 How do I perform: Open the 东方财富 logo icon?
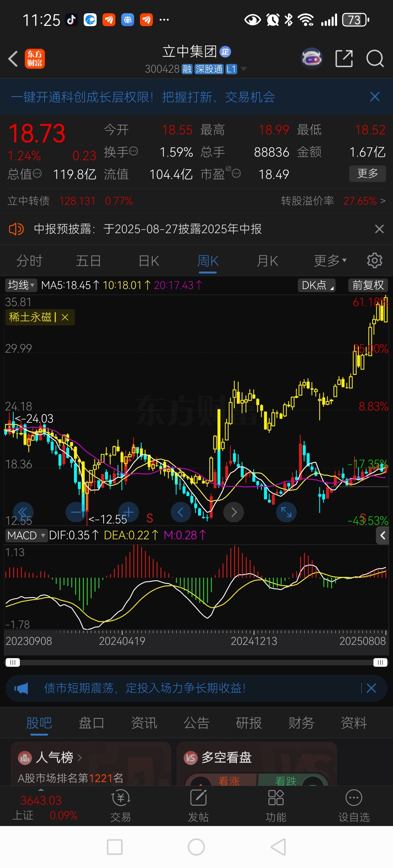(35, 59)
